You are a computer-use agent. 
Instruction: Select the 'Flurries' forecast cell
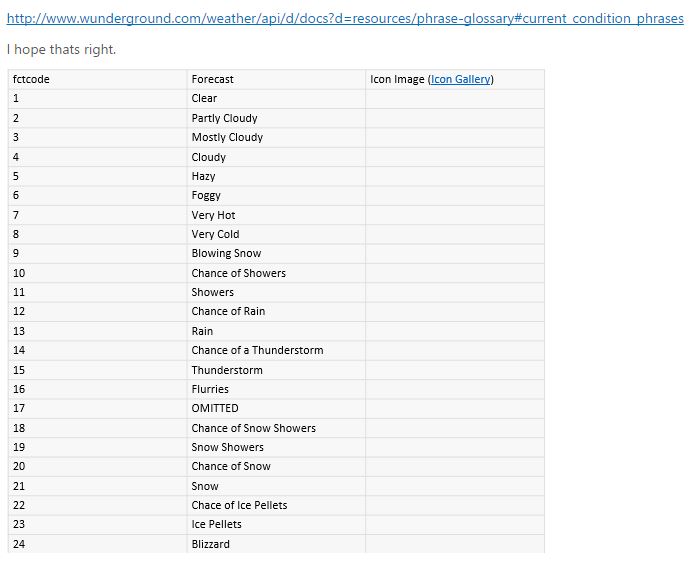point(210,389)
